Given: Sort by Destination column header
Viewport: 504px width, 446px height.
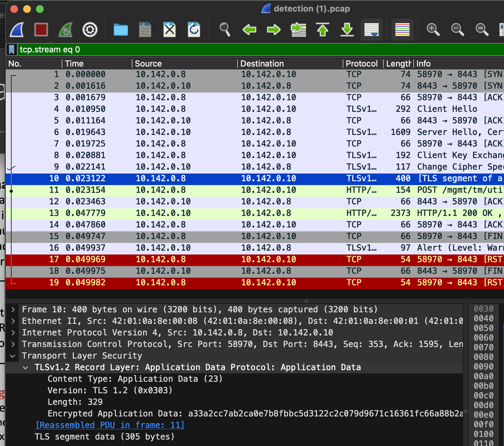Looking at the screenshot, I should tap(290, 64).
